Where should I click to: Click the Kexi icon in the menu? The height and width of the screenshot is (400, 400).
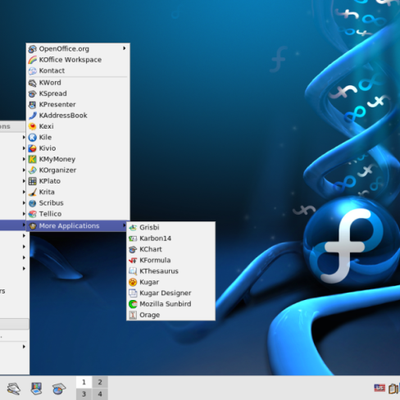pyautogui.click(x=32, y=127)
